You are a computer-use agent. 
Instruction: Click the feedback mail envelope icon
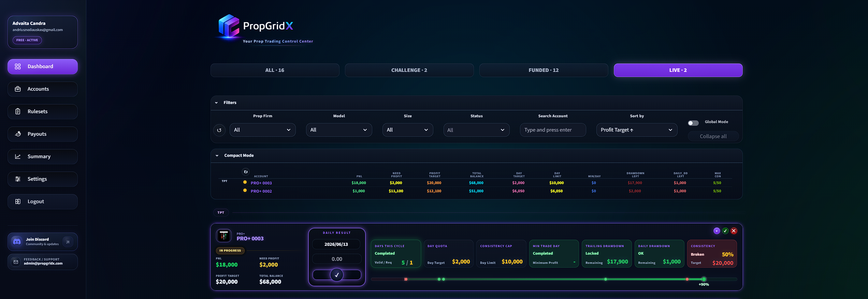click(16, 262)
